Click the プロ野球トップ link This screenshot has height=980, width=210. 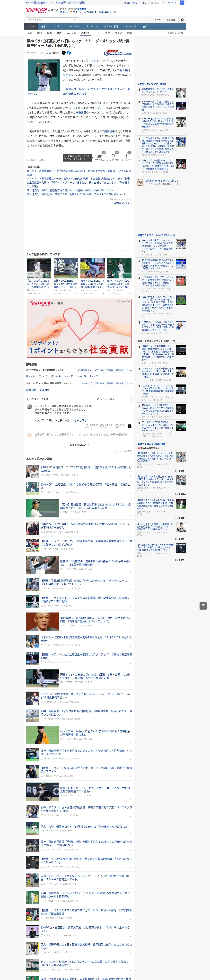tap(85, 370)
